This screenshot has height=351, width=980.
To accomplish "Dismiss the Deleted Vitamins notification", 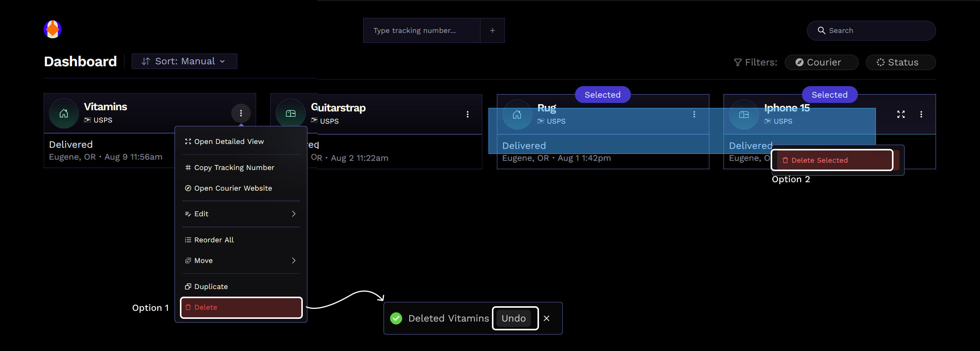I will (547, 318).
